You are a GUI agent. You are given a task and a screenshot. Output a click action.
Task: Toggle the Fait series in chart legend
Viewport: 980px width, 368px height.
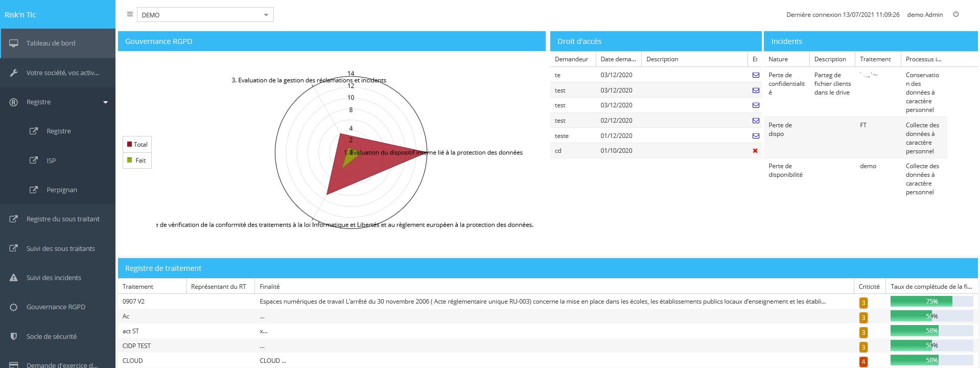pos(137,160)
